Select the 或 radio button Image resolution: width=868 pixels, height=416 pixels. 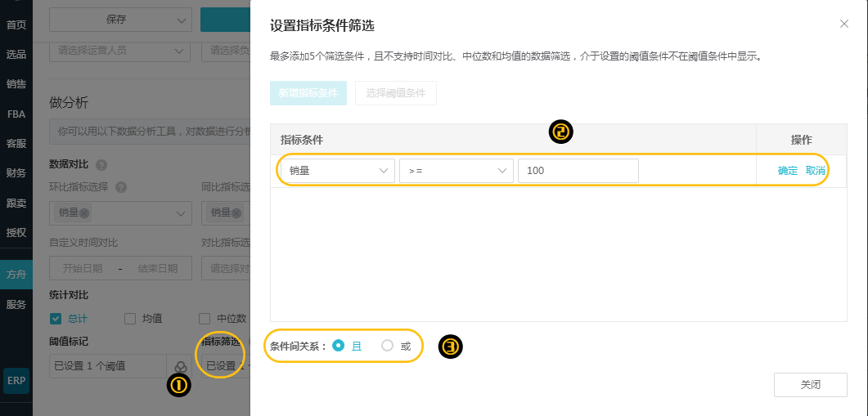point(388,346)
